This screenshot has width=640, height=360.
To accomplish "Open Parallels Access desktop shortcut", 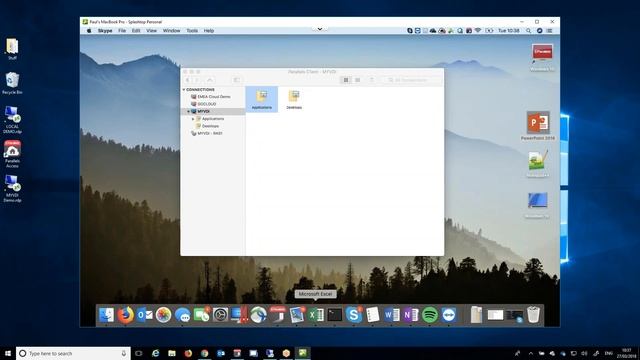I will coord(12,154).
